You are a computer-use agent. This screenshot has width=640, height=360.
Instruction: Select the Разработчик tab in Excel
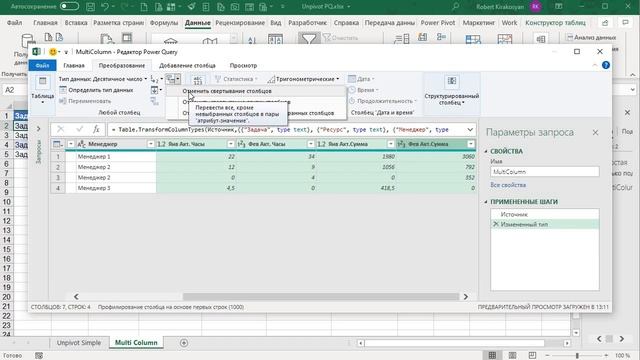coord(307,23)
